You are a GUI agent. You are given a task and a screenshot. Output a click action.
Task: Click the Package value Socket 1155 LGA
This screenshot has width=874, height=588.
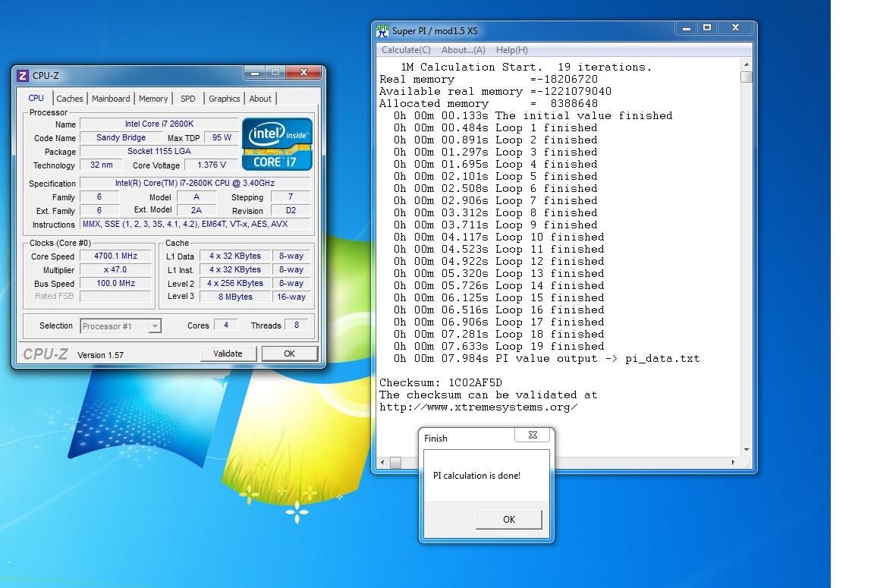point(159,151)
